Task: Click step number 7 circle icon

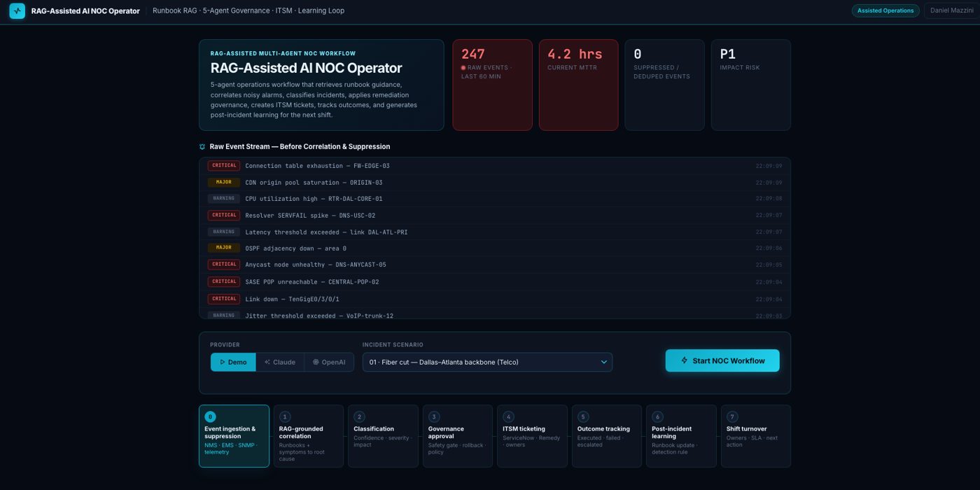Action: pos(732,416)
